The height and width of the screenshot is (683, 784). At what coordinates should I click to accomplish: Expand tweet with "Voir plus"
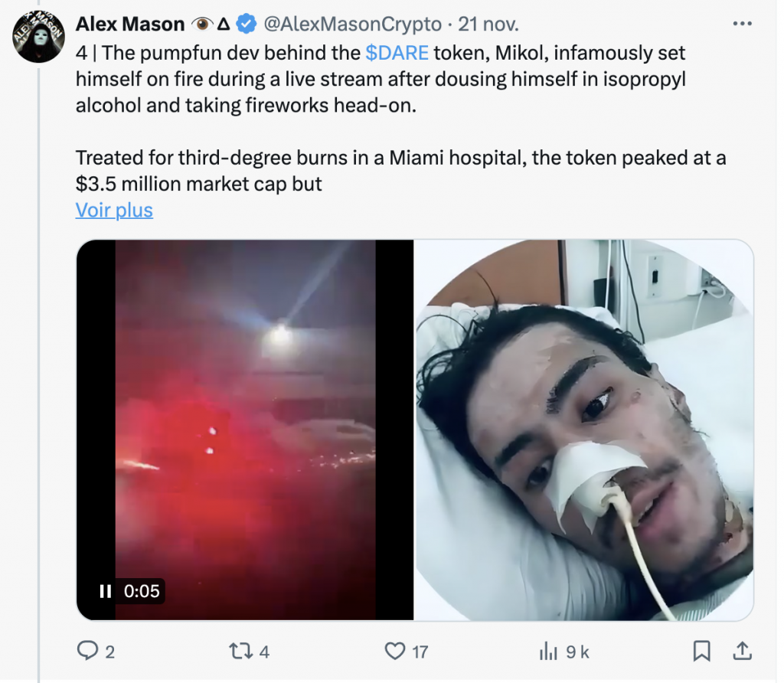pyautogui.click(x=114, y=210)
